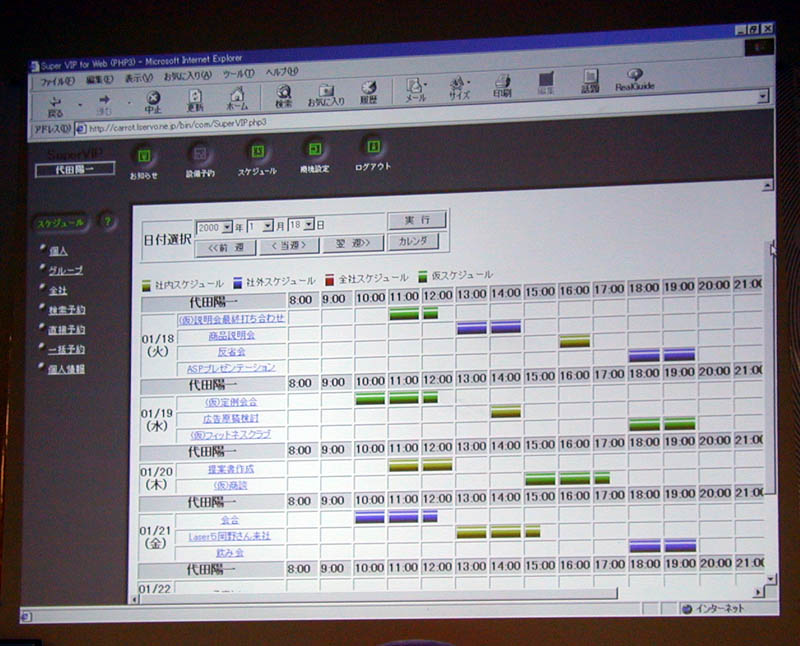Click the スケジュール icon in top navigation
The width and height of the screenshot is (800, 646).
tap(257, 153)
